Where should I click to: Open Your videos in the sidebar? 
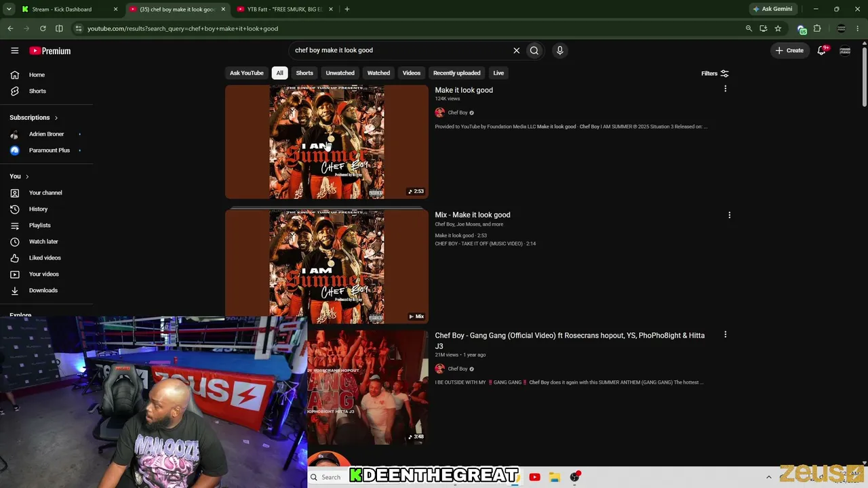[x=43, y=274]
